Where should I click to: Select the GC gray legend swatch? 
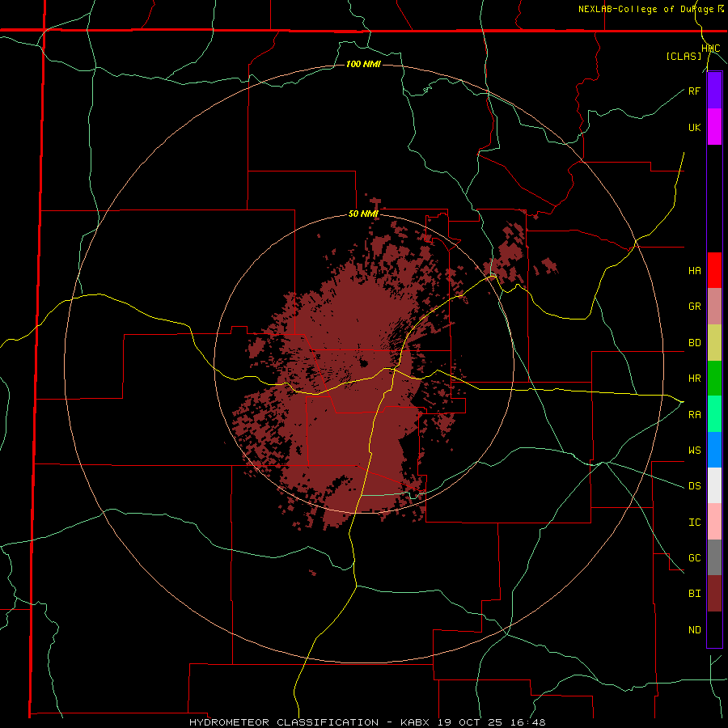714,557
